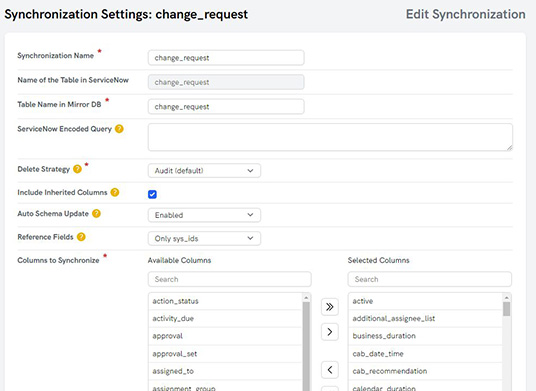536x391 pixels.
Task: Click the Include Inherited Columns help icon
Action: pyautogui.click(x=115, y=192)
